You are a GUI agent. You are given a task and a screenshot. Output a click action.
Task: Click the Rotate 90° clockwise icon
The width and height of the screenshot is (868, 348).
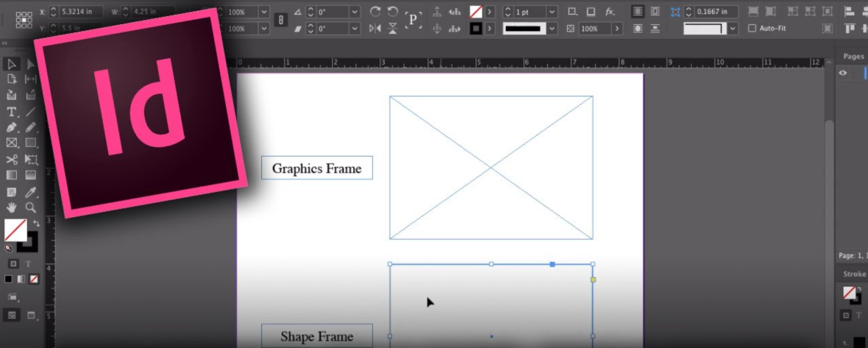(375, 11)
